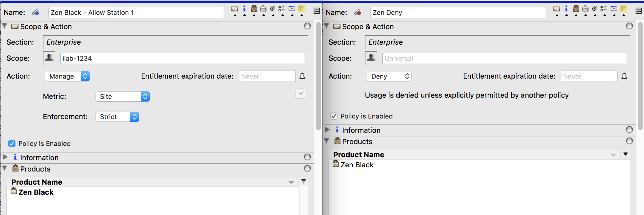This screenshot has height=215, width=644.
Task: Expand the Information section in left panel
Action: 5,157
